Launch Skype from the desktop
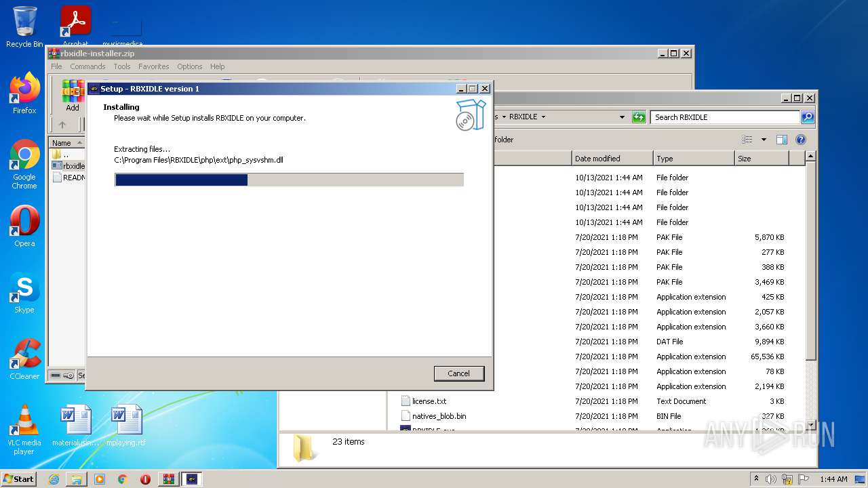The height and width of the screenshot is (488, 868). [24, 293]
